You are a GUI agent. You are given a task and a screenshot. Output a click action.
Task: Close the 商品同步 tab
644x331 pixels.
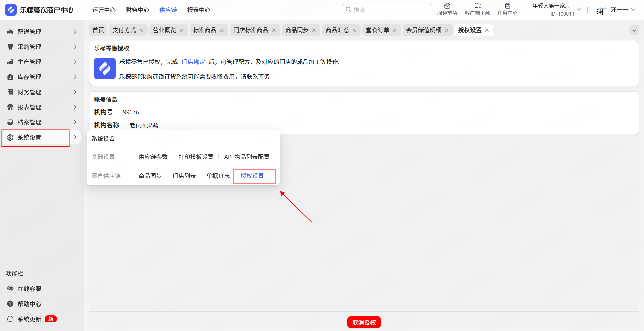[x=314, y=30]
